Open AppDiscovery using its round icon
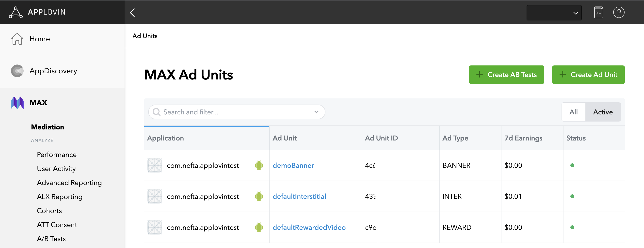This screenshot has height=248, width=644. pos(17,71)
